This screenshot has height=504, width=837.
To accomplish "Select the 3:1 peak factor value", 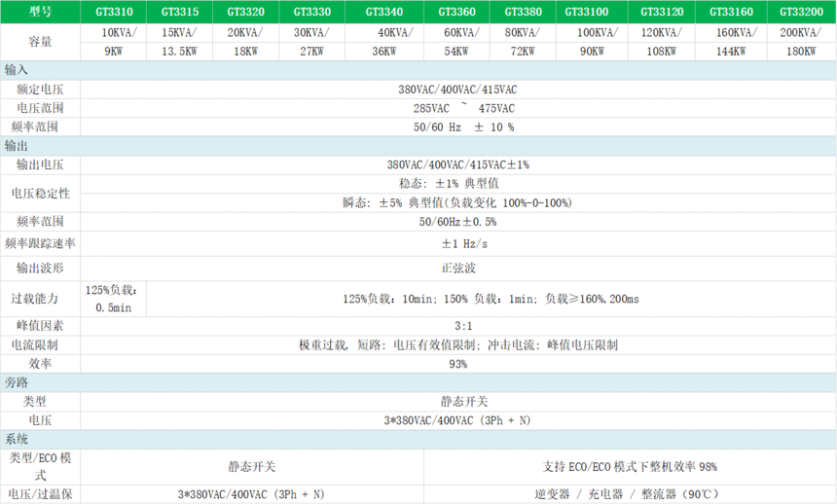I will click(457, 325).
